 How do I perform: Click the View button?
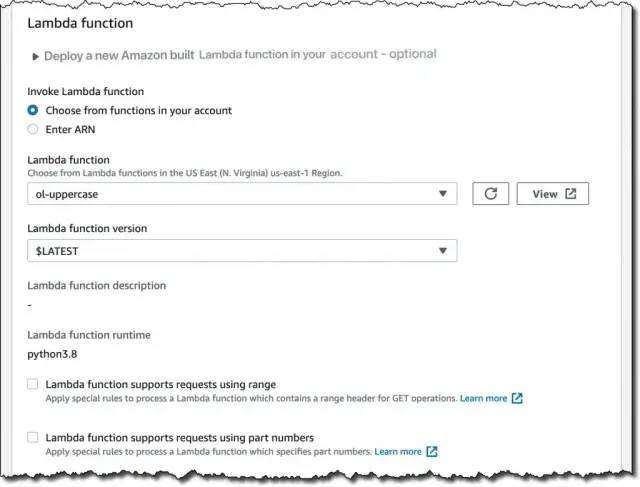[552, 194]
